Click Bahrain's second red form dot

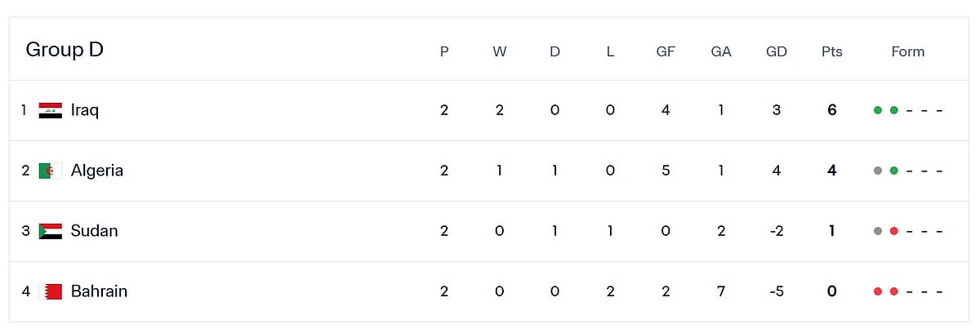point(894,291)
